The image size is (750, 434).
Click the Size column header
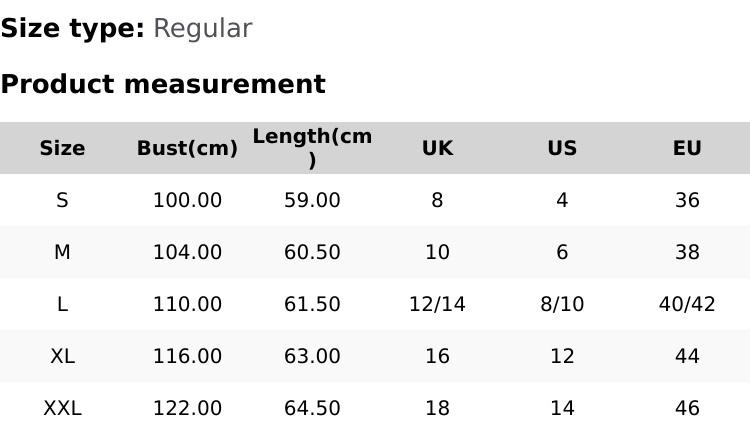click(x=62, y=148)
